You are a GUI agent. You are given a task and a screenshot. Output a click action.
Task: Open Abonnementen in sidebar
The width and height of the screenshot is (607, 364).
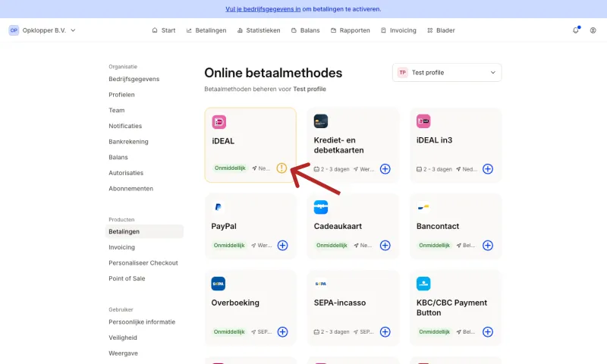(131, 188)
